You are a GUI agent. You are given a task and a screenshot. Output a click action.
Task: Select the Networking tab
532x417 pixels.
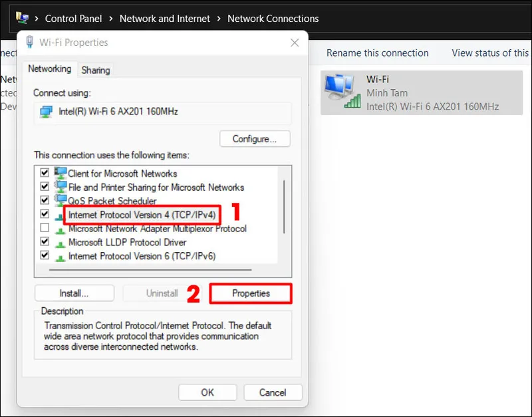coord(50,69)
